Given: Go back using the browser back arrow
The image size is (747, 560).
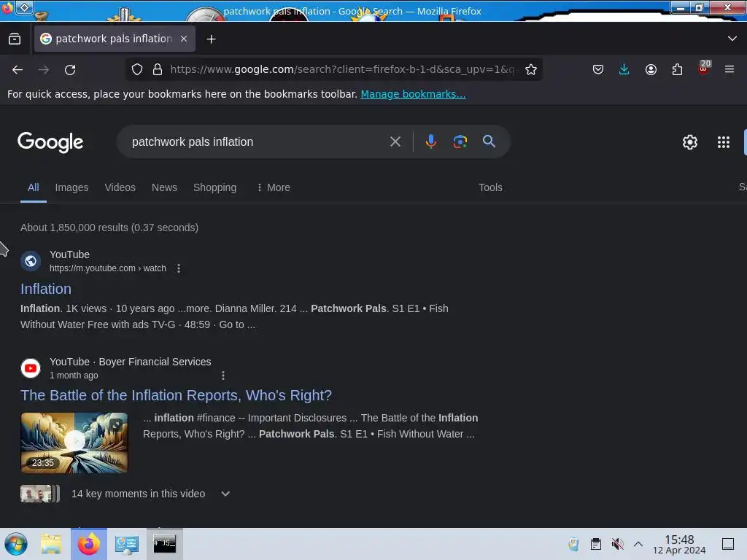Looking at the screenshot, I should (x=18, y=70).
